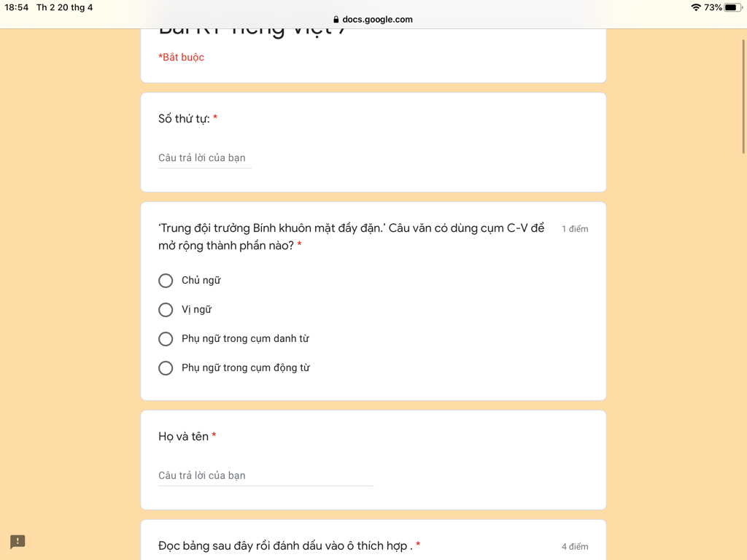Image resolution: width=747 pixels, height=560 pixels.
Task: Click the 'Đọc bảng sau đây' question heading
Action: [285, 545]
